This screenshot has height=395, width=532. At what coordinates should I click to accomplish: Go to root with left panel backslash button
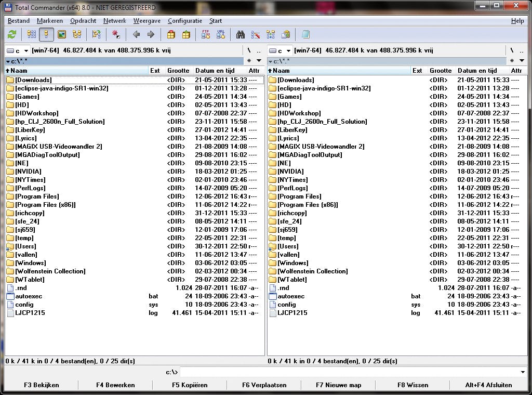(x=249, y=50)
